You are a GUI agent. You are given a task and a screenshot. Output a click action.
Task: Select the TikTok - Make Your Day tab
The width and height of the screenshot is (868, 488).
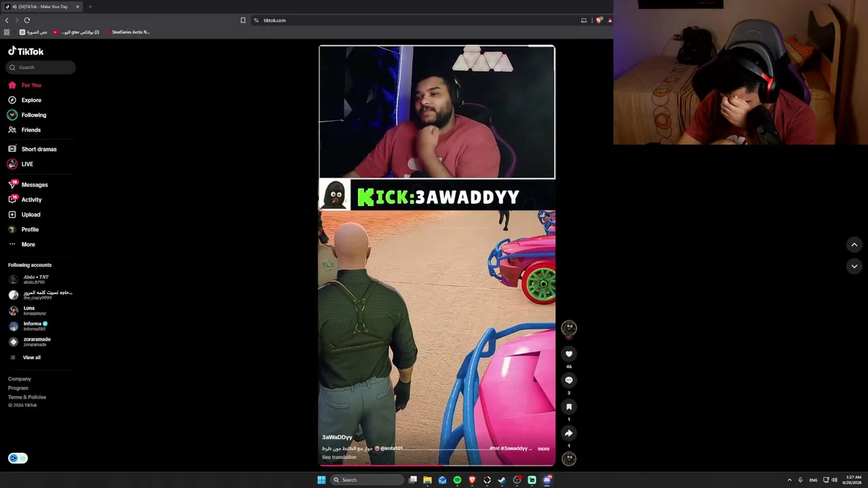point(43,7)
